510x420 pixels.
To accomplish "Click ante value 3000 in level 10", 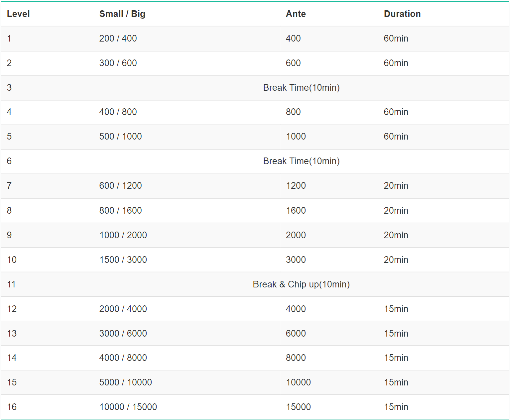I will click(x=296, y=260).
